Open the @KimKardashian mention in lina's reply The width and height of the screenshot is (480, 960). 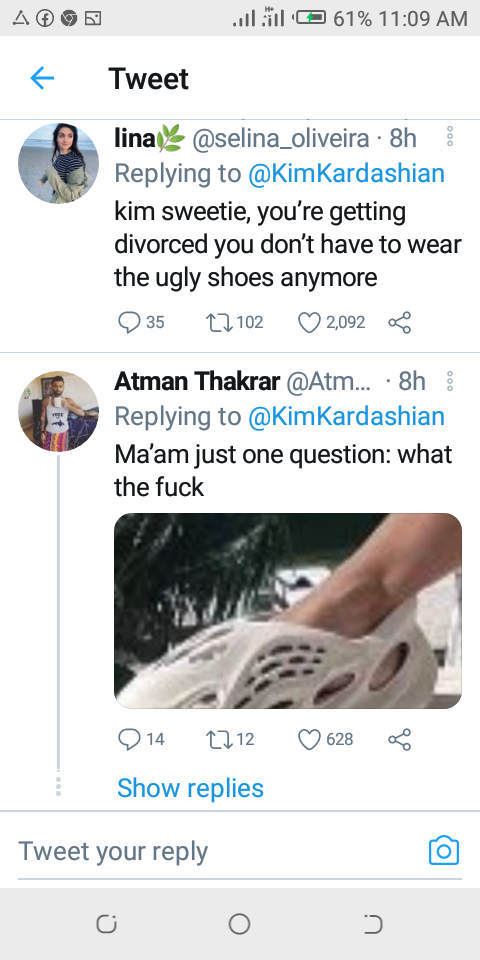347,173
